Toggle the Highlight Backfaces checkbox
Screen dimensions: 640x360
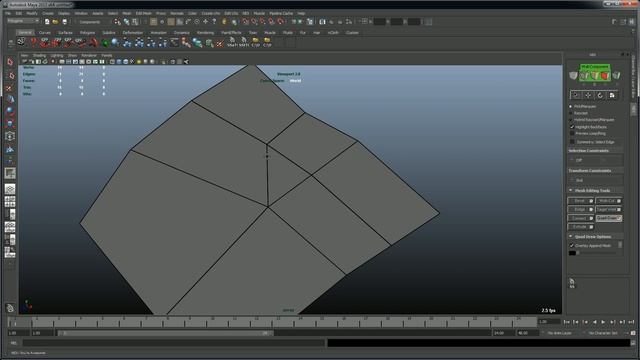point(572,127)
